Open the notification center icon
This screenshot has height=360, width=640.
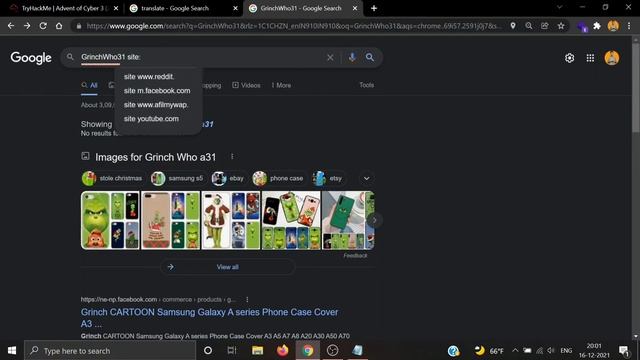click(624, 351)
